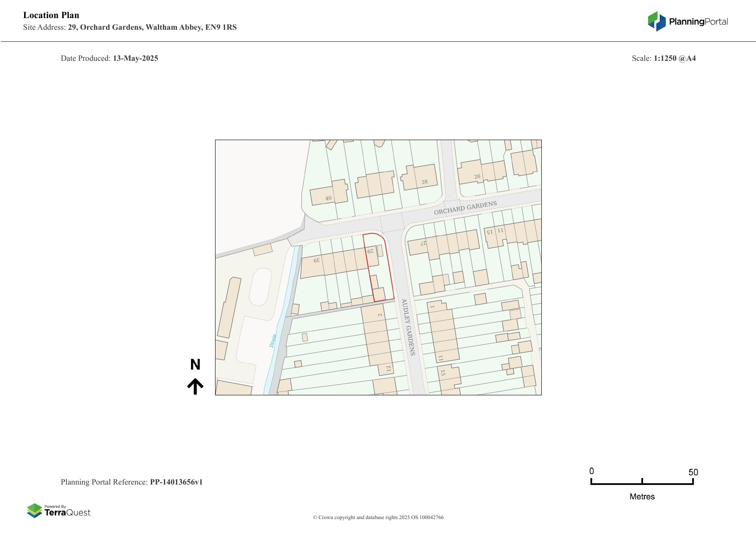Click the 50 mark on scale bar
756x535 pixels.
tap(693, 472)
